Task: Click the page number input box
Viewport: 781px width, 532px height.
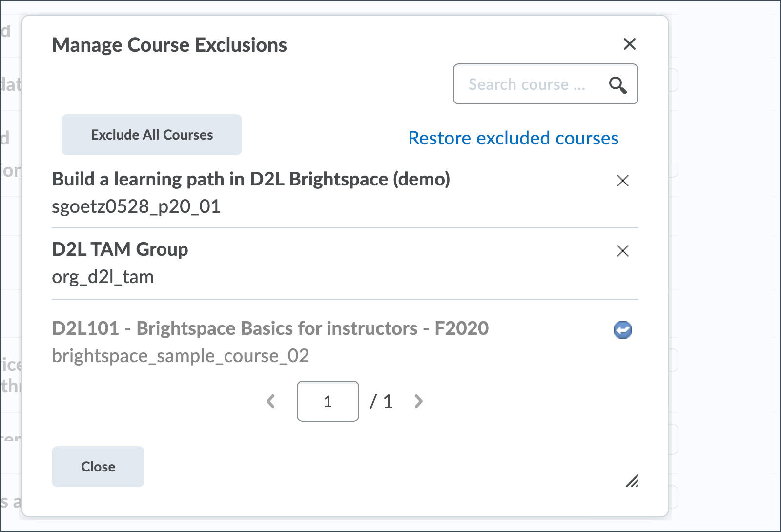Action: 328,401
